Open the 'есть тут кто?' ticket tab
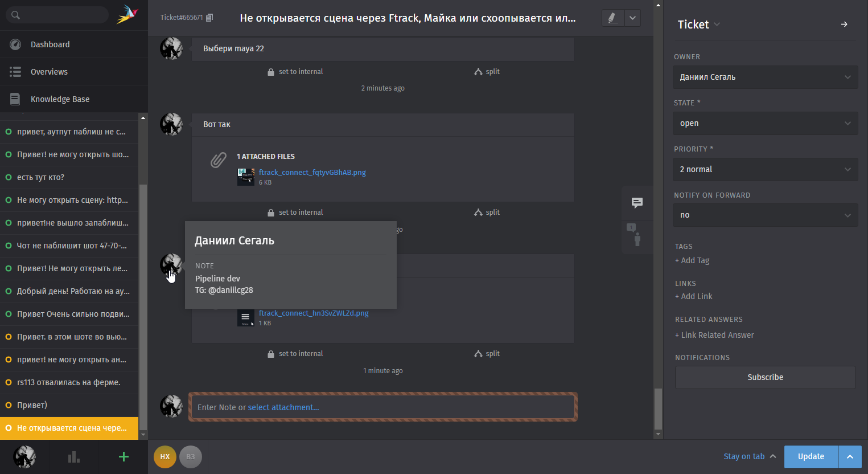Image resolution: width=868 pixels, height=474 pixels. point(69,177)
